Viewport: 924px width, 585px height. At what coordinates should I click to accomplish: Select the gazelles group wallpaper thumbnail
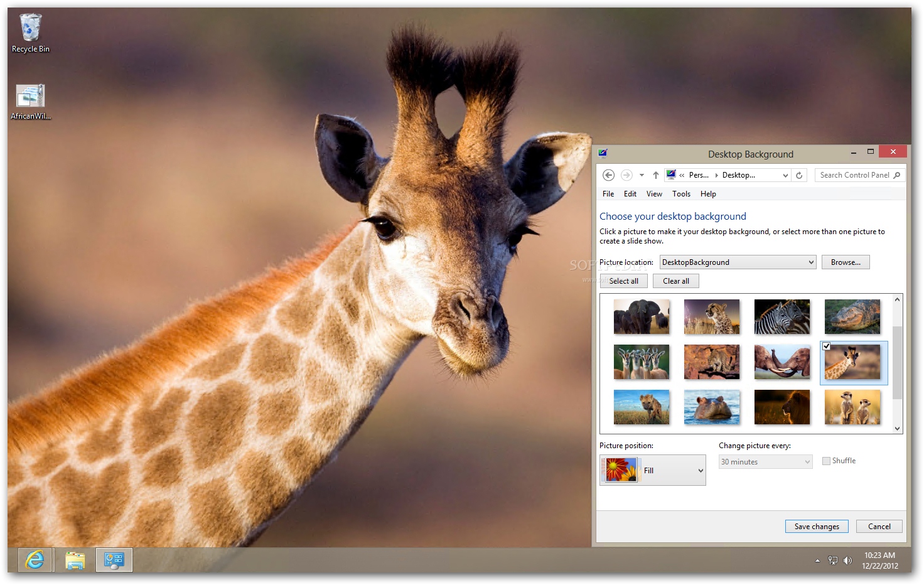642,362
